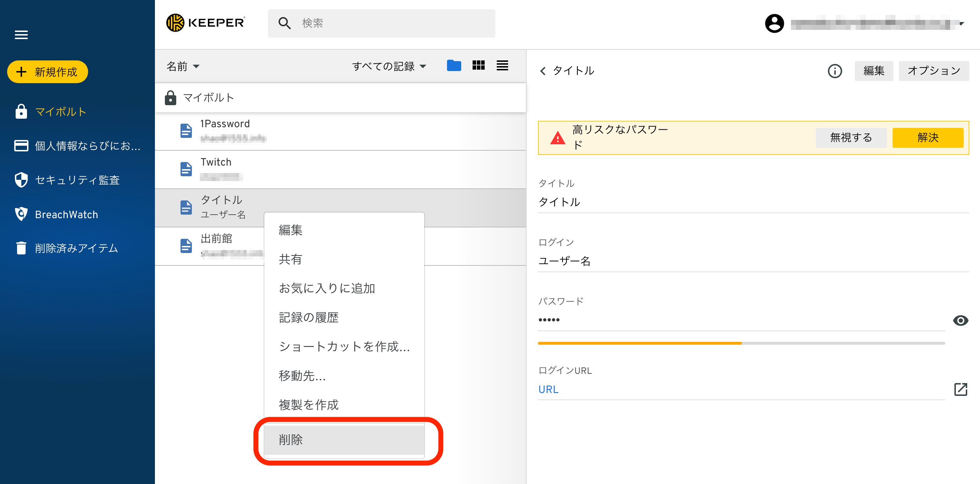Click the magnifier search icon

pos(285,23)
